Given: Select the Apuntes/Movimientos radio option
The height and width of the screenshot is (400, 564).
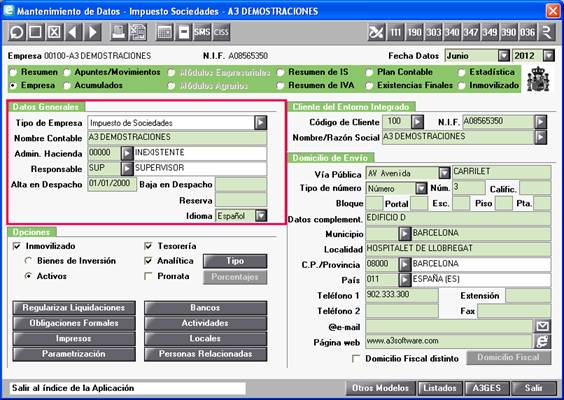Looking at the screenshot, I should click(67, 72).
